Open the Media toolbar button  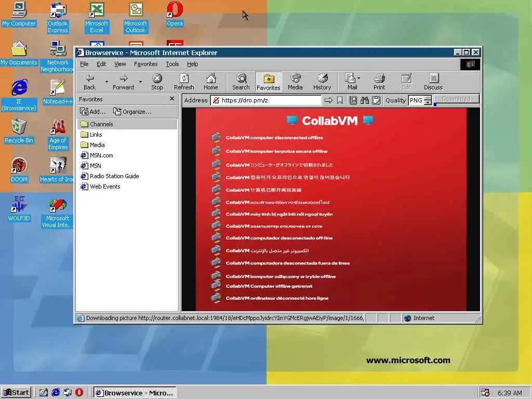pos(295,82)
